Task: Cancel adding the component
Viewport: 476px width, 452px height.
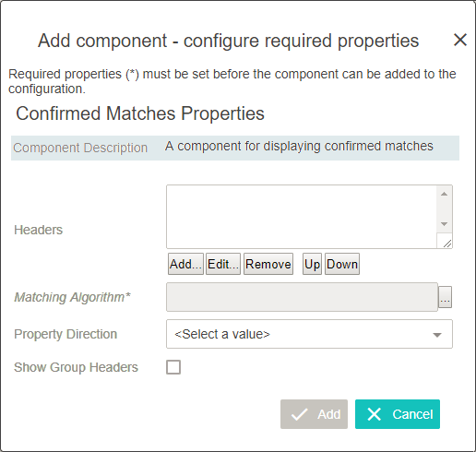Action: (398, 414)
